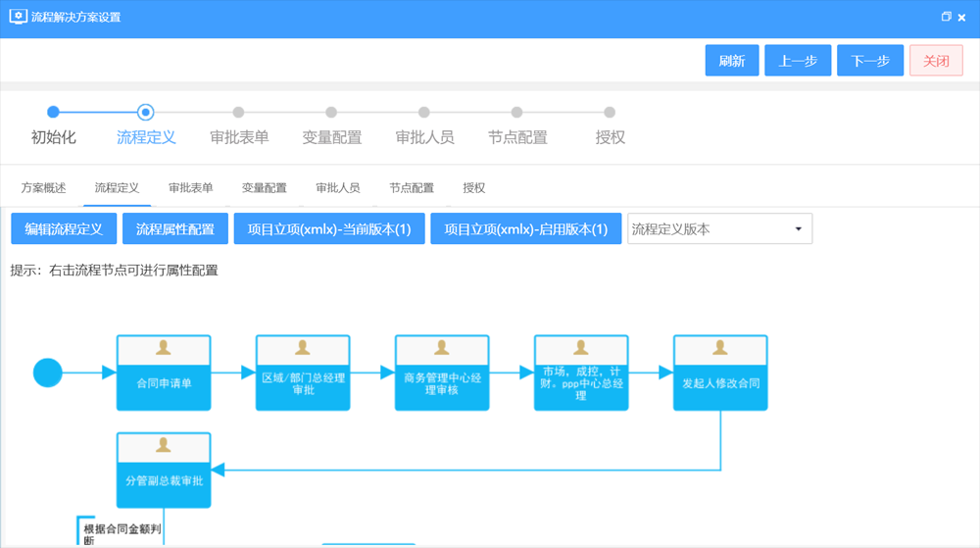Jump to the 初始化 wizard step

(x=53, y=137)
